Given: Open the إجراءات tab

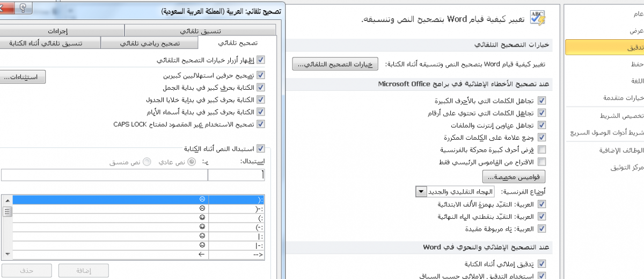Looking at the screenshot, I should [62, 31].
